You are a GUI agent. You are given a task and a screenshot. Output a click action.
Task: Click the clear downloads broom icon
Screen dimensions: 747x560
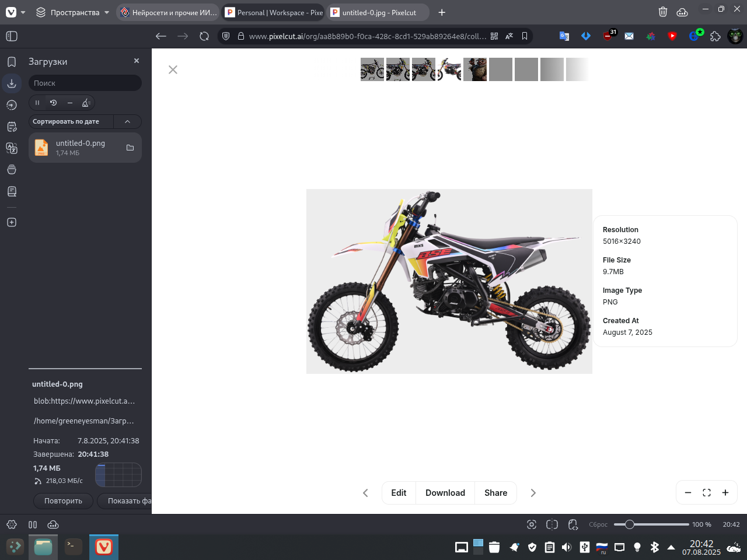tap(86, 103)
